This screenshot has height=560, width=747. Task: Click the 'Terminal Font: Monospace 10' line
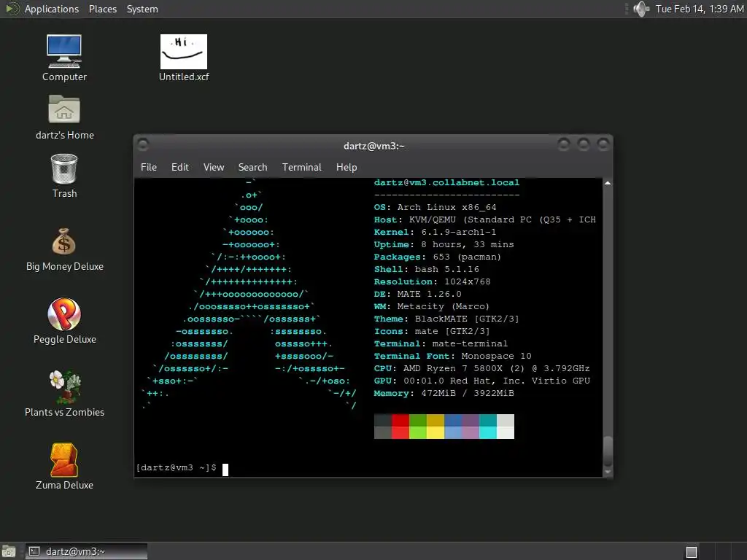[x=452, y=356]
